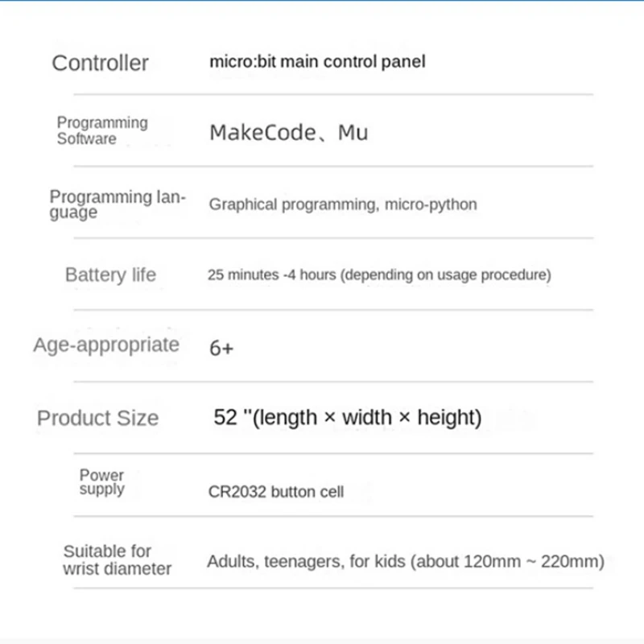Click the Controller row label
This screenshot has height=644, width=644.
tap(100, 63)
